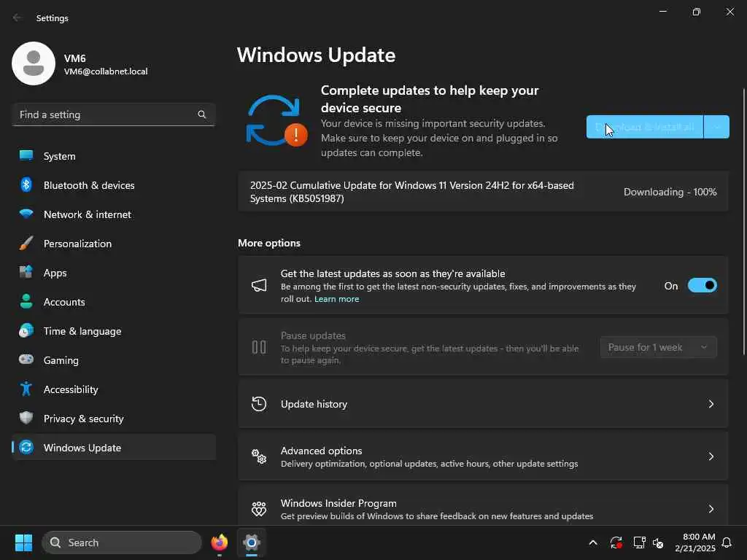Click the Accounts person icon
The image size is (747, 560).
coord(26,301)
